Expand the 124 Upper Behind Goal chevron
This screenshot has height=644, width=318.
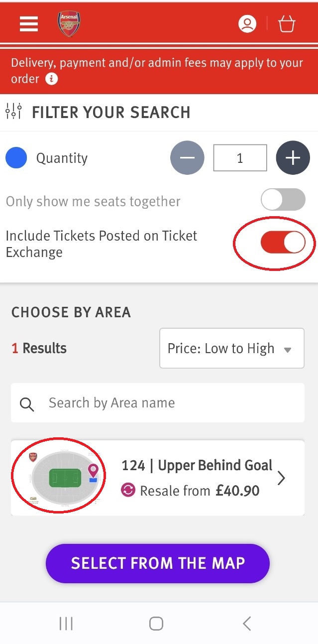pos(281,478)
